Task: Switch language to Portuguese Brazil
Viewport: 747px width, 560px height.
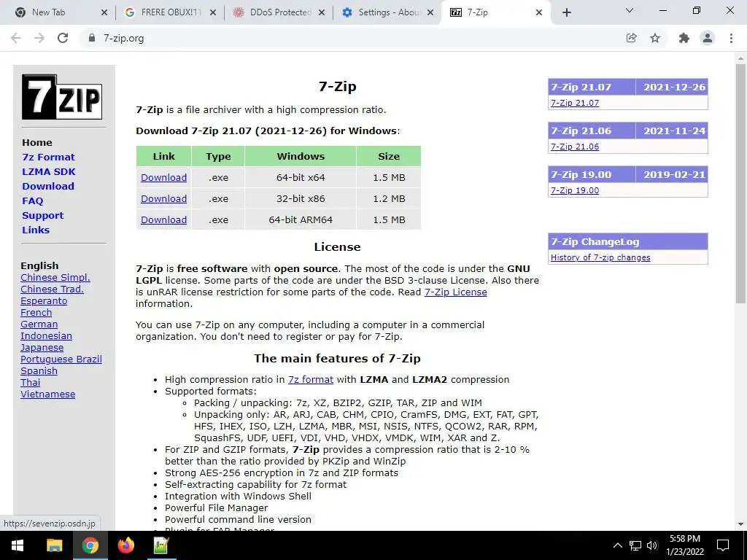Action: click(x=61, y=359)
